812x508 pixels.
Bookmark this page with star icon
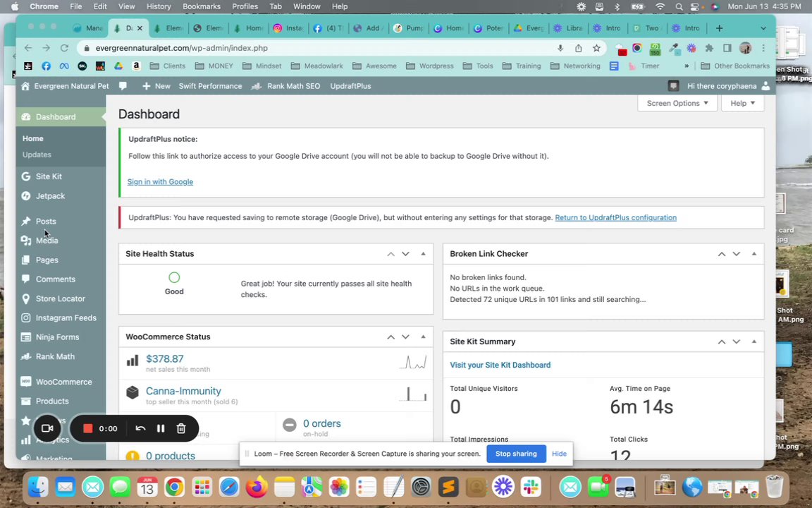pos(596,48)
